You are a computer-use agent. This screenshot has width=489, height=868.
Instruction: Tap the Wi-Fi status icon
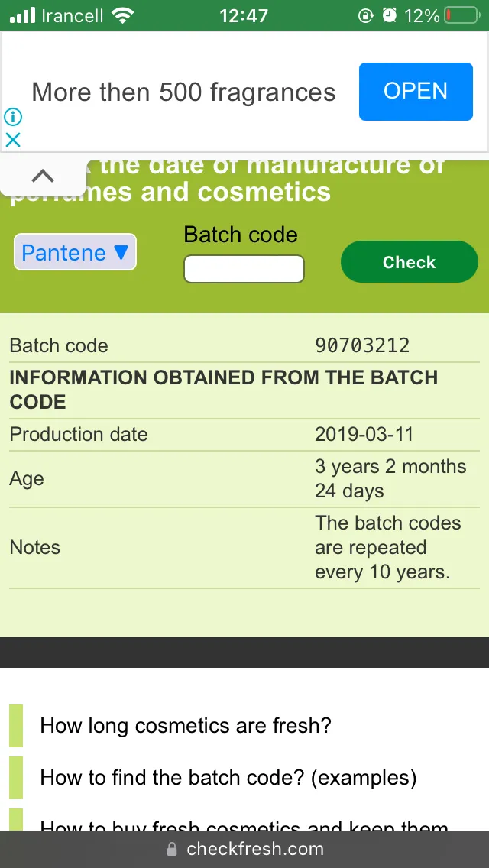pyautogui.click(x=123, y=15)
